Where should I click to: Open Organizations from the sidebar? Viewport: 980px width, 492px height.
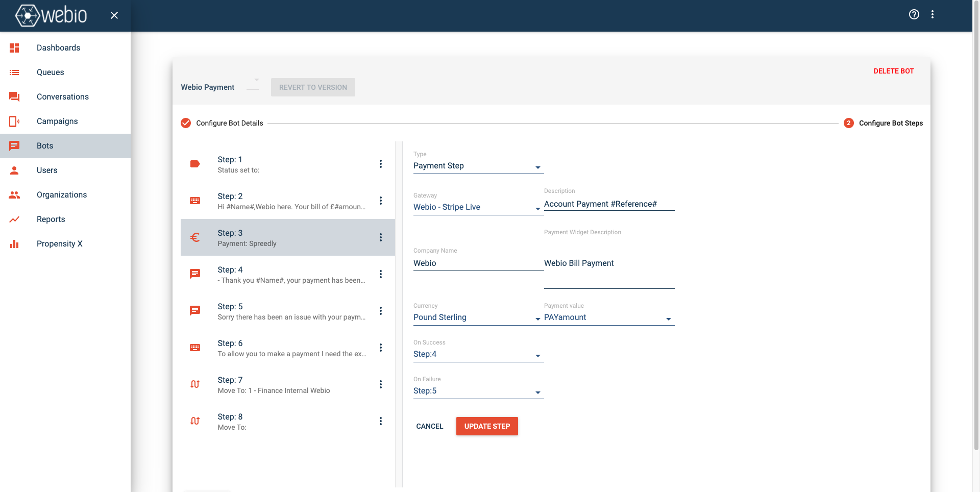[65, 195]
